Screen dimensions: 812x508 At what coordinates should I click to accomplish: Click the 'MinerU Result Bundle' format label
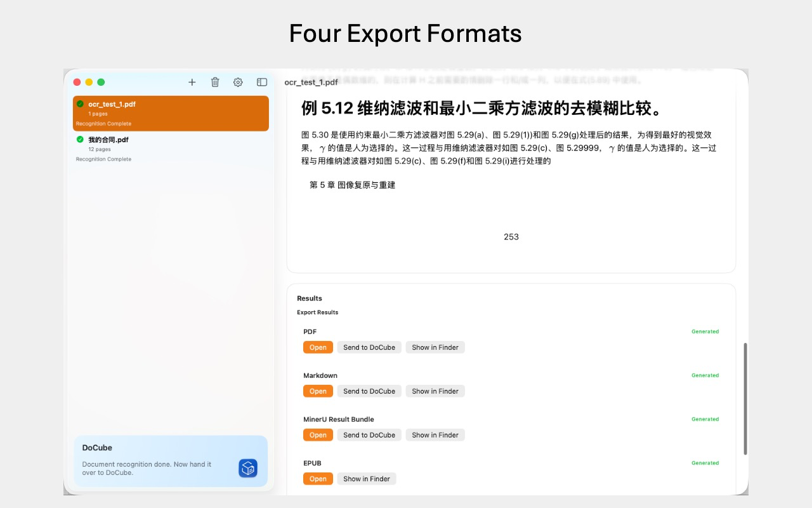tap(339, 419)
